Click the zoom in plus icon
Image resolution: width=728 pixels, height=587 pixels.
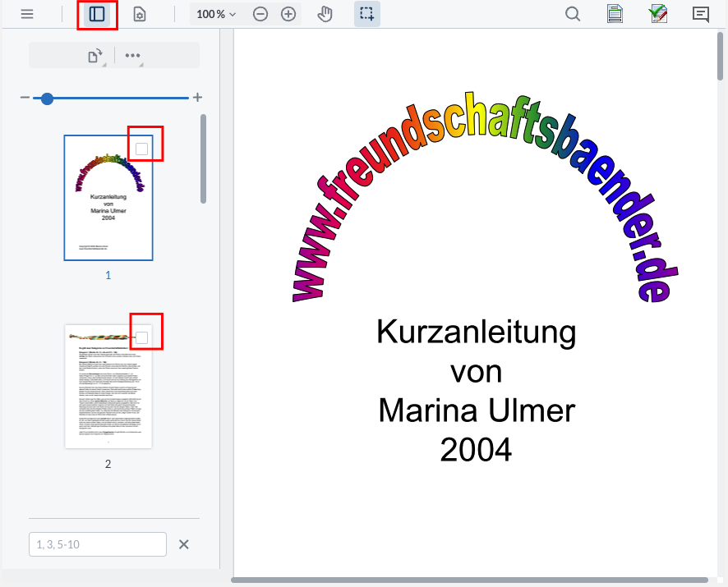pos(288,14)
